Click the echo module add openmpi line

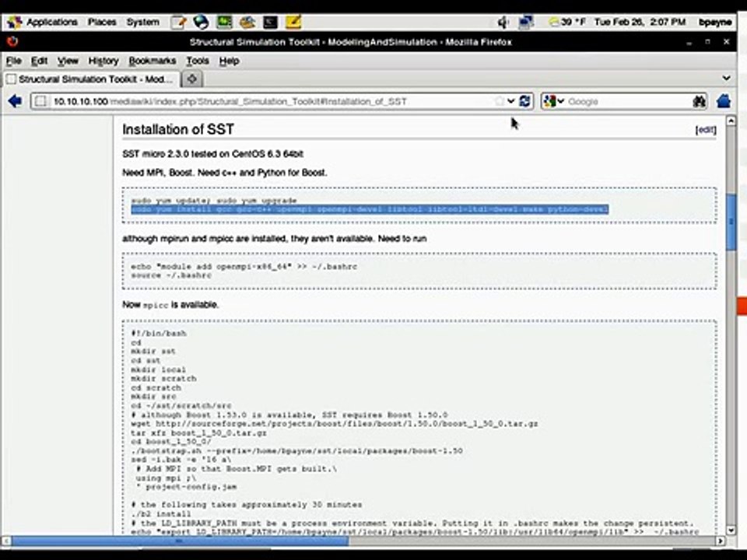click(x=244, y=267)
